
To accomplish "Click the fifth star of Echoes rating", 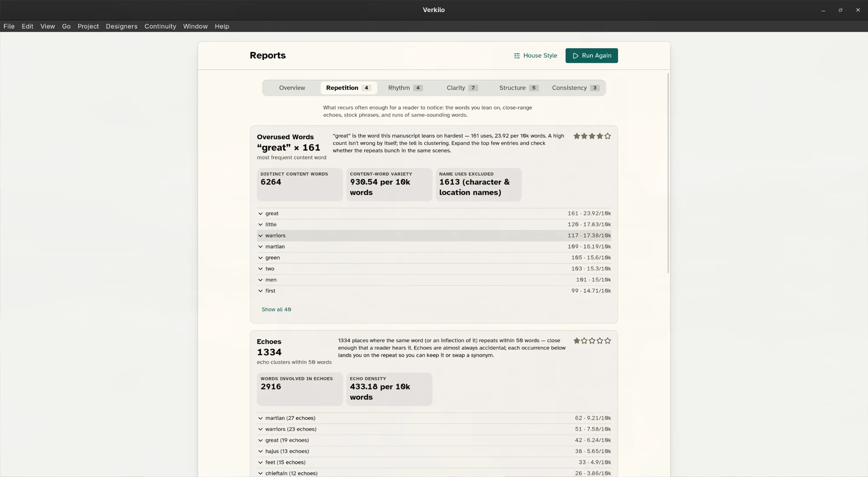I will pyautogui.click(x=608, y=341).
